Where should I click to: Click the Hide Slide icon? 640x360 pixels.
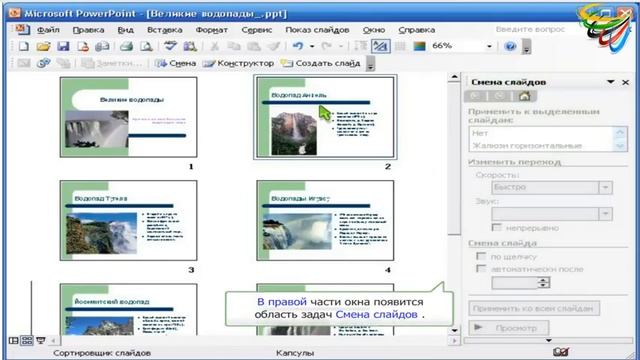[x=24, y=63]
